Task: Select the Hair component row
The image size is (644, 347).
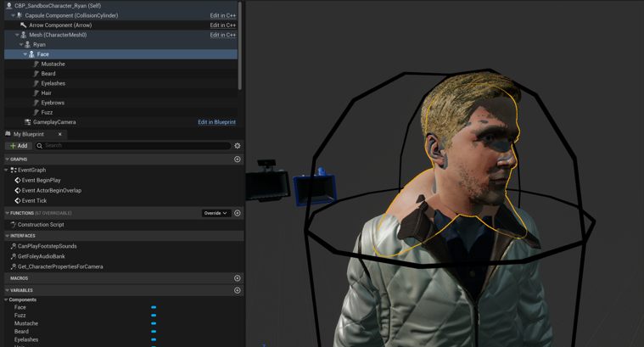Action: coord(120,92)
